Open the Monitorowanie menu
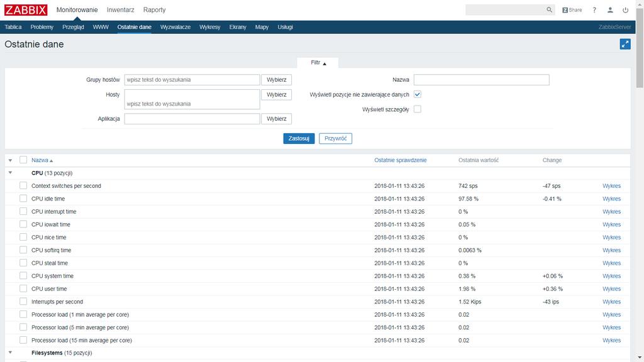The width and height of the screenshot is (644, 362). coord(77,10)
